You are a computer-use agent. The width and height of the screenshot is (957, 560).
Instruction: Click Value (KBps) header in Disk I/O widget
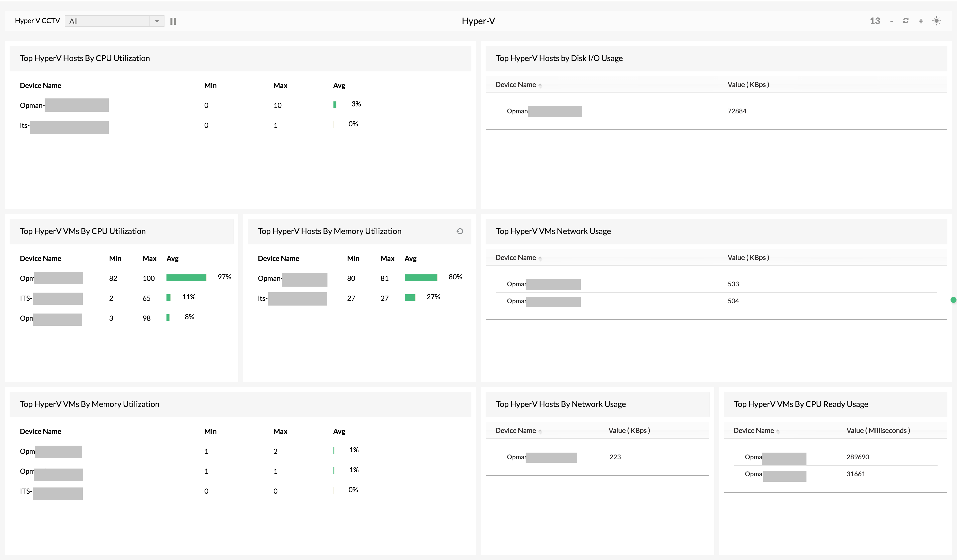pyautogui.click(x=748, y=85)
